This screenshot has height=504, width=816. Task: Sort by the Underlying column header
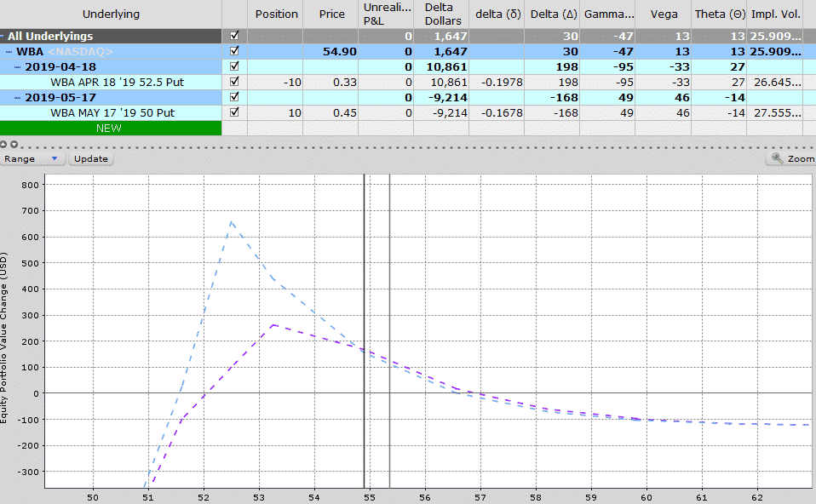point(111,14)
